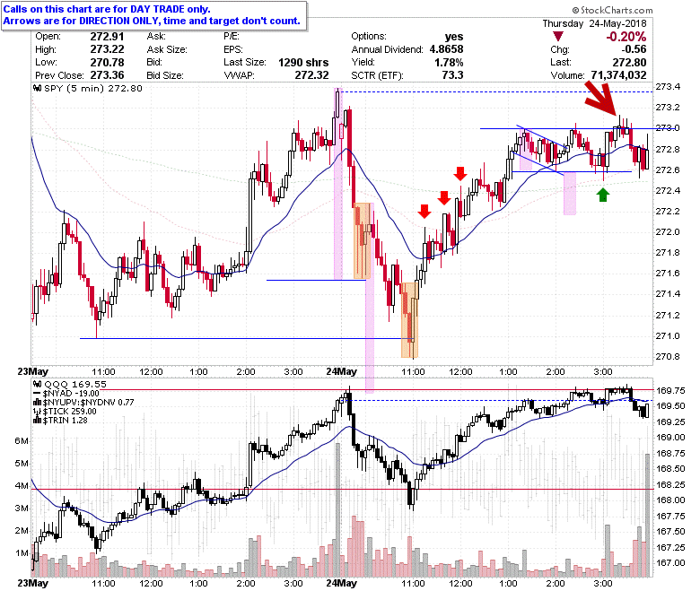Screen dimensions: 700x591
Task: Click the 'Calls on this chart are for DAY TRADE only' note
Action: 107,9
